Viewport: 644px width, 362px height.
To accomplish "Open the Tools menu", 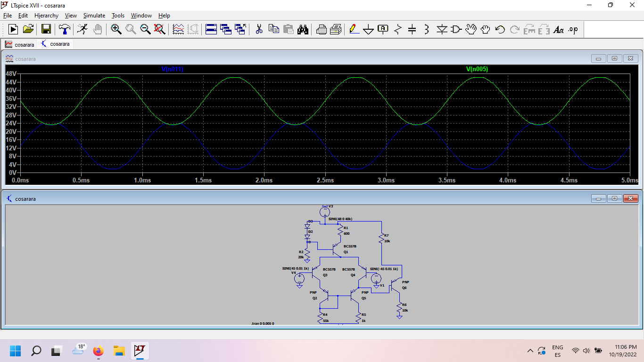I will (118, 16).
